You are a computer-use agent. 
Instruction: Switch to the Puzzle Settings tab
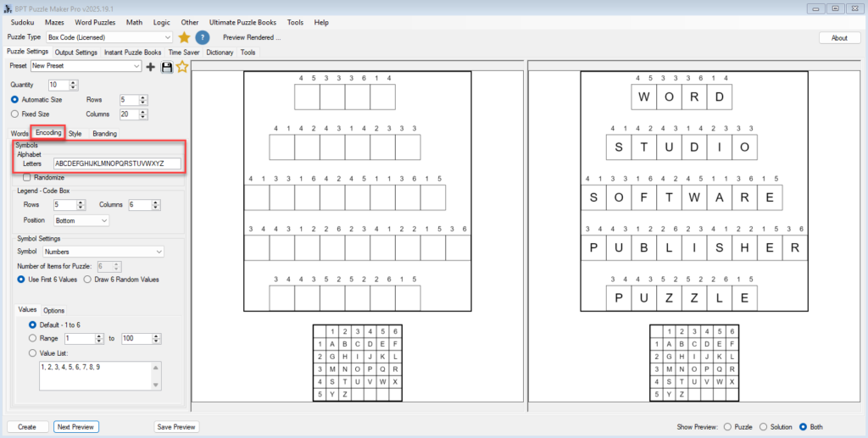[28, 52]
